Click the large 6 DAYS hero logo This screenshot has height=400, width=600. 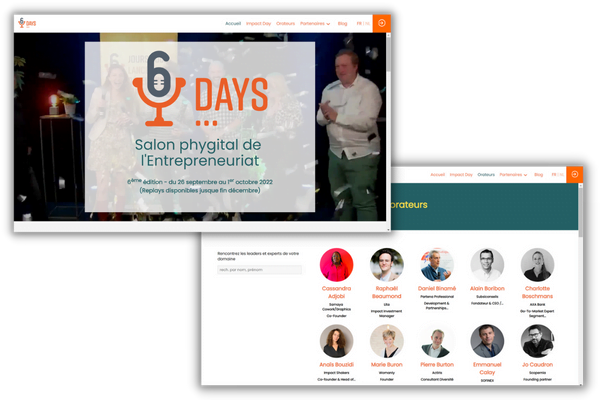click(200, 88)
